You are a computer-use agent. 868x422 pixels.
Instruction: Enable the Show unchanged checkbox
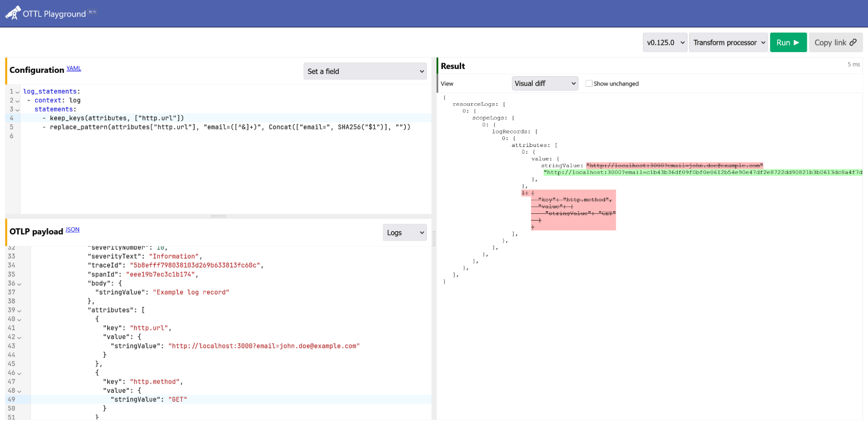[x=589, y=84]
